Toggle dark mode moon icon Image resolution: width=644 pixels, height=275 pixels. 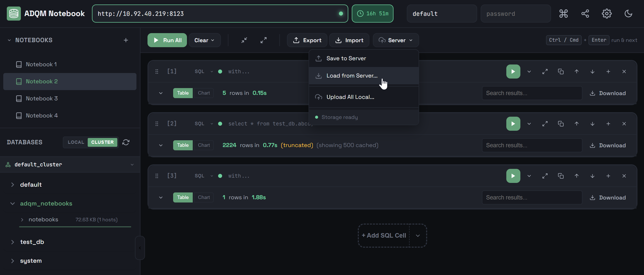click(628, 14)
